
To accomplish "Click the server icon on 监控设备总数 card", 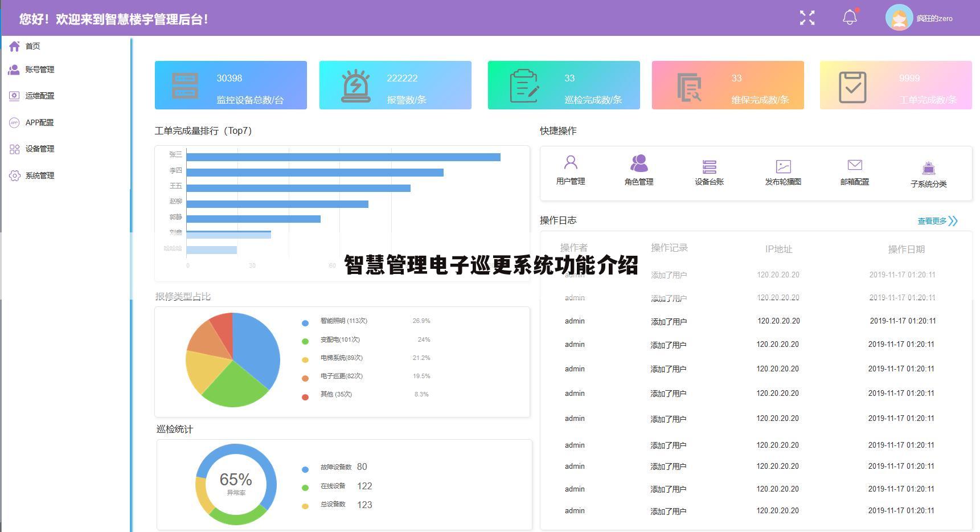I will pyautogui.click(x=185, y=85).
